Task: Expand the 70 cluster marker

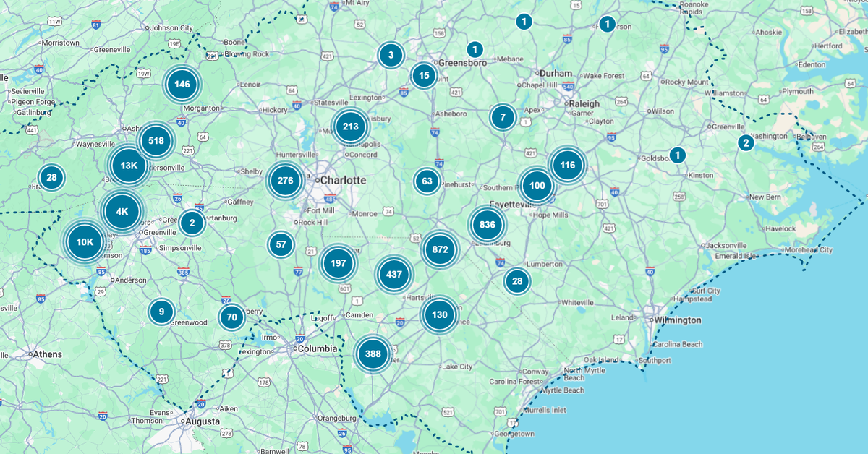Action: tap(231, 317)
